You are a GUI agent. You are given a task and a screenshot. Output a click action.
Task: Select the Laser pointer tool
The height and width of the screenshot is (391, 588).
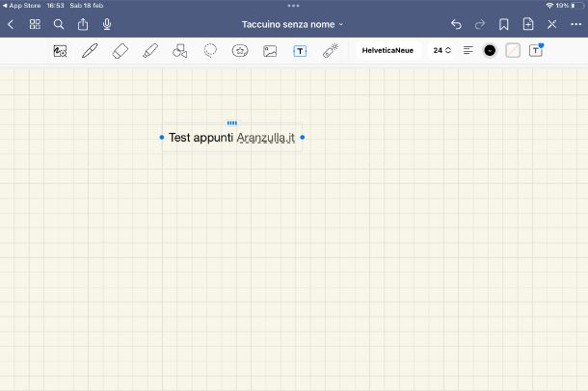(331, 50)
